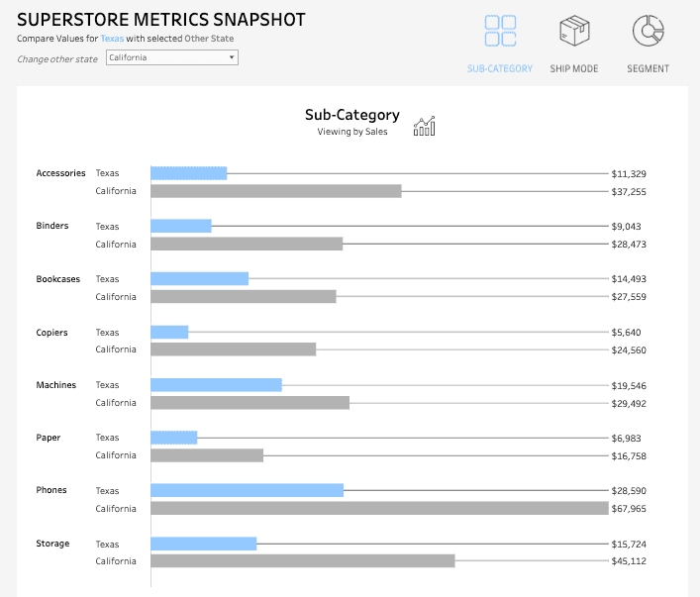Click the Viewing by Sales subtitle
Viewport: 700px width, 597px height.
pos(352,131)
